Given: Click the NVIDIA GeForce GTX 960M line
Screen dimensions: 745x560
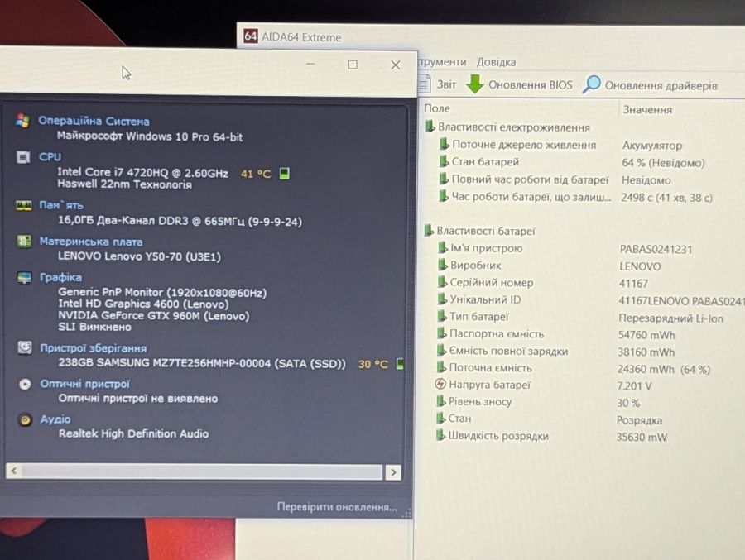Looking at the screenshot, I should pyautogui.click(x=153, y=315).
